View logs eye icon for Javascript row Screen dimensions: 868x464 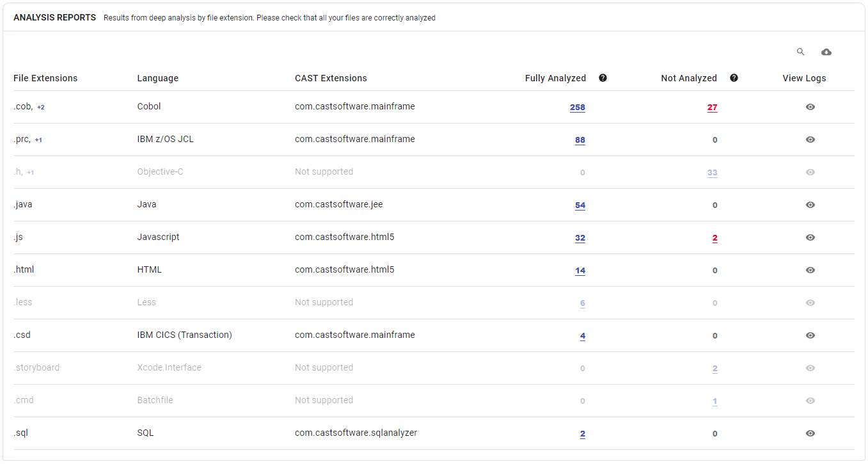[x=810, y=237]
